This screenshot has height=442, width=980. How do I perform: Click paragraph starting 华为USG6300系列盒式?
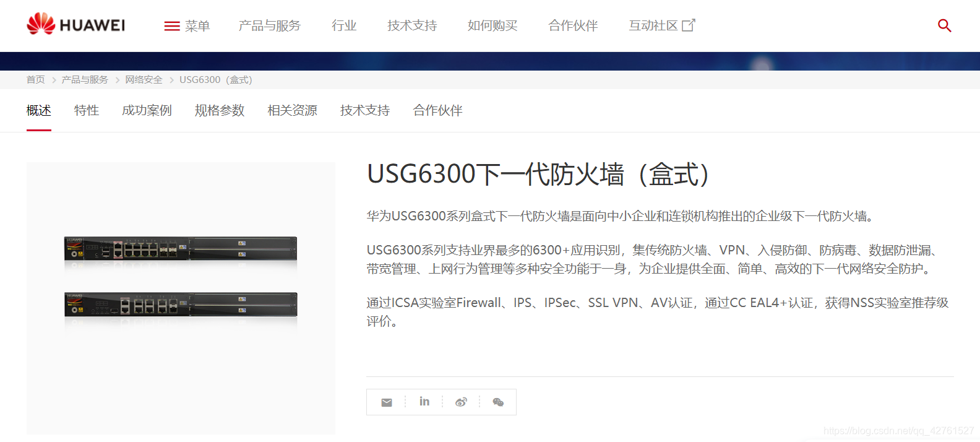click(620, 216)
